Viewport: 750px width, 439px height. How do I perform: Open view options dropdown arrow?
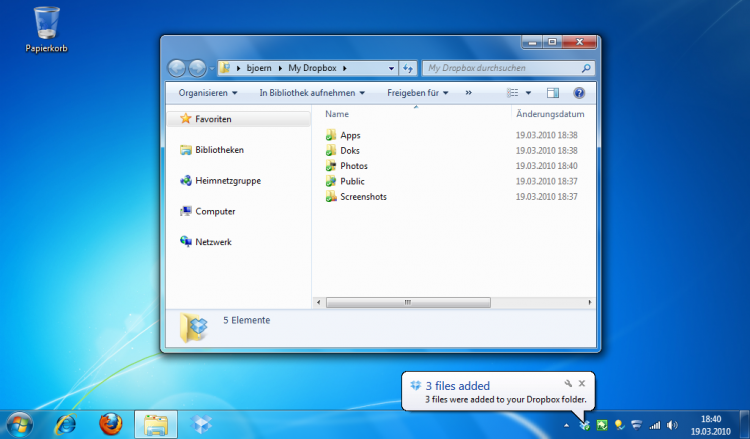[529, 93]
